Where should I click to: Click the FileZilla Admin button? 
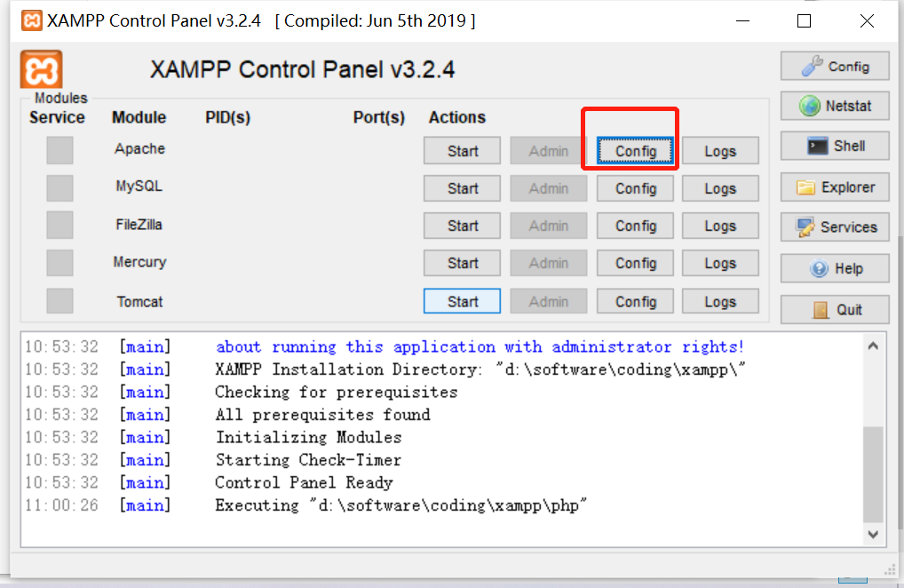548,226
